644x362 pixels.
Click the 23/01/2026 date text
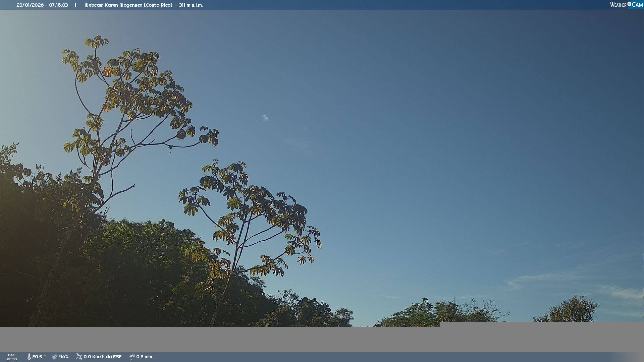tap(30, 5)
